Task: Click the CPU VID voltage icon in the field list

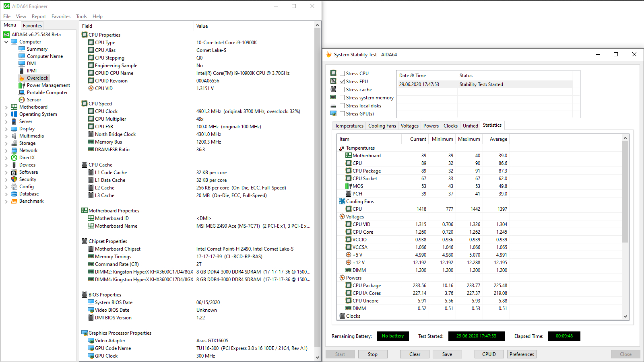Action: [x=91, y=88]
